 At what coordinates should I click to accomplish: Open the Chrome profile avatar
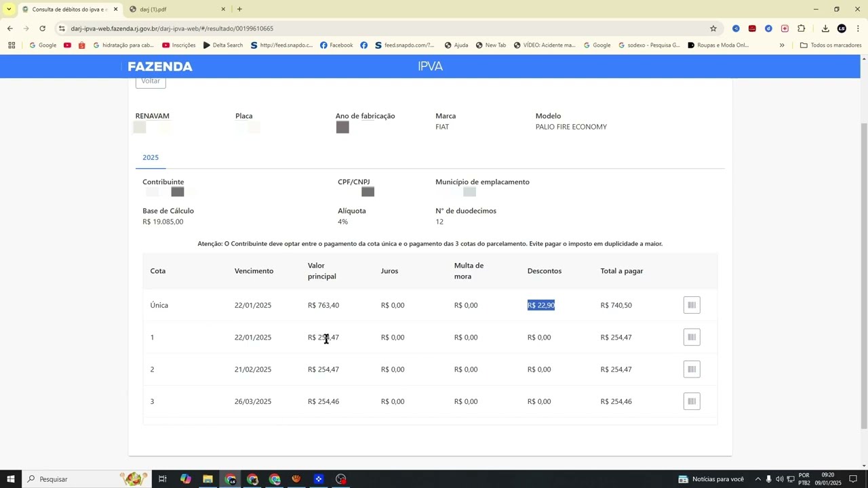click(x=842, y=28)
